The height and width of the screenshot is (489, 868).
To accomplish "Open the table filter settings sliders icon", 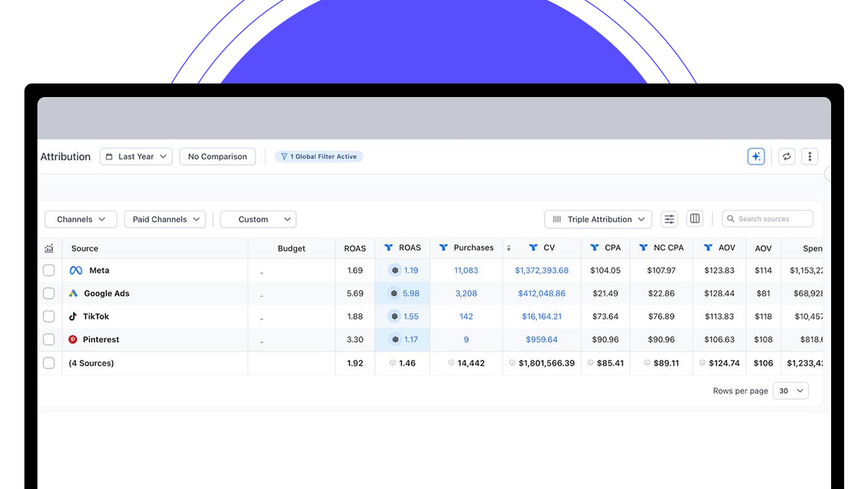I will tap(669, 219).
